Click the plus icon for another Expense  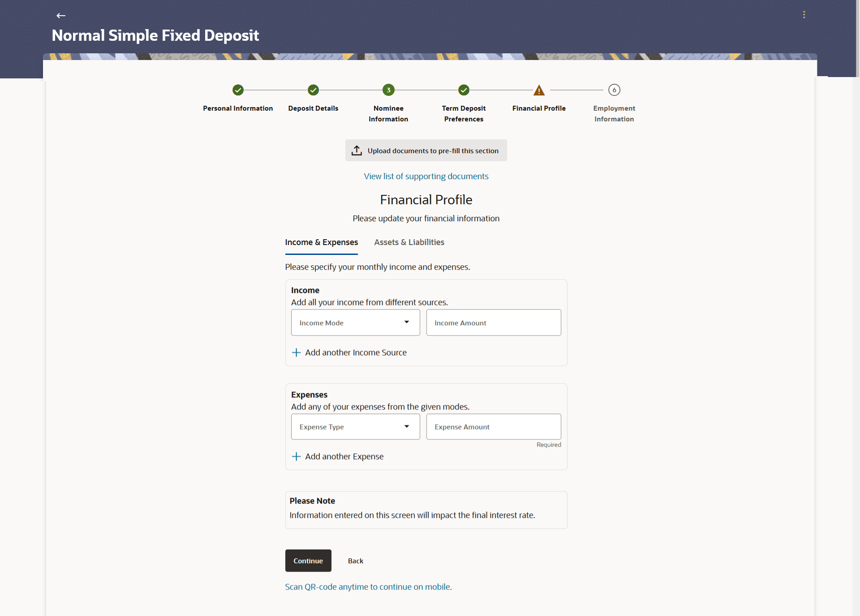[x=296, y=457]
